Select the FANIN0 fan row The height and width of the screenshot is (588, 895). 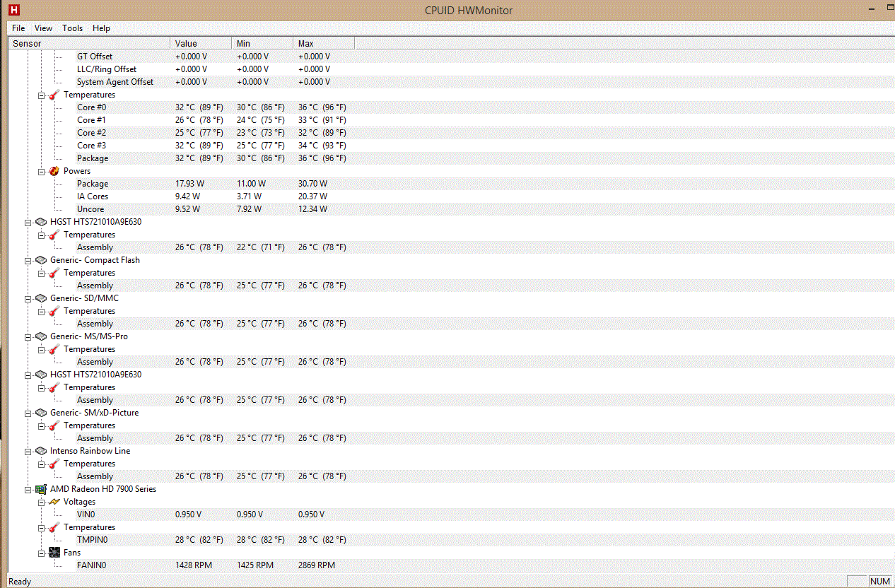[x=450, y=565]
